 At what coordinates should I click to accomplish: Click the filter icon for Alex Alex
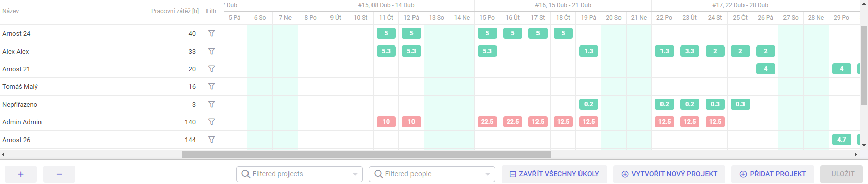(211, 51)
